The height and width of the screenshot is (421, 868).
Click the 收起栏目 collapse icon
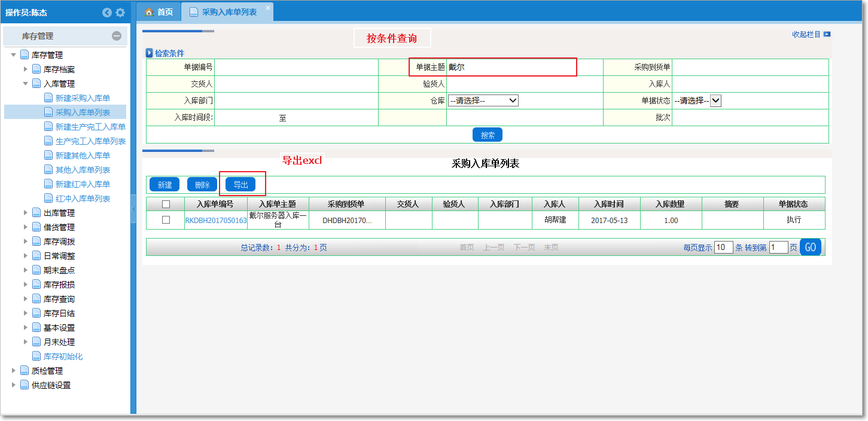pyautogui.click(x=827, y=35)
